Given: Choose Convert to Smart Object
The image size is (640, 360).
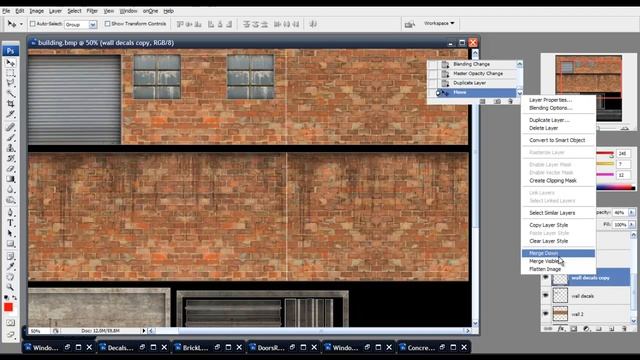Looking at the screenshot, I should tap(558, 140).
